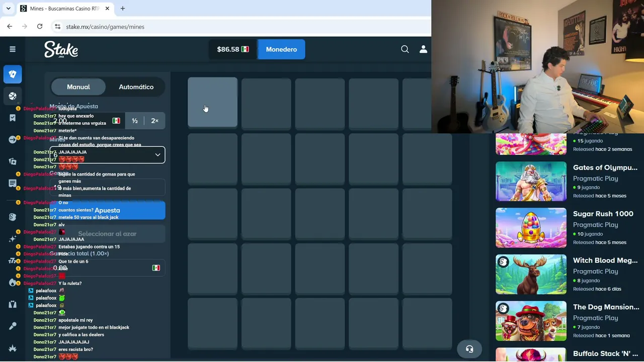Reveal the tile in row one, column two

266,103
